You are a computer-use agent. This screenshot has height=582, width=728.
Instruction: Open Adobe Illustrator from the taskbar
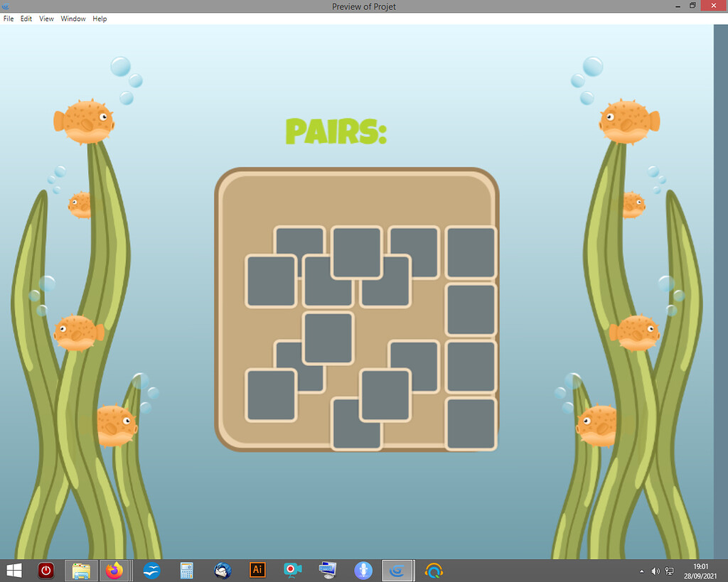[257, 570]
